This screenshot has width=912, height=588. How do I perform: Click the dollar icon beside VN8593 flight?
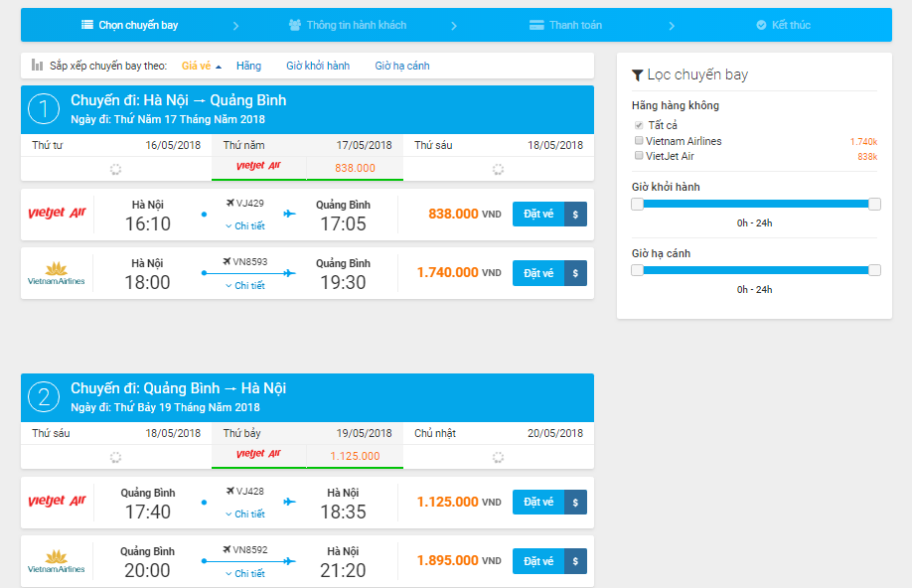coord(575,273)
